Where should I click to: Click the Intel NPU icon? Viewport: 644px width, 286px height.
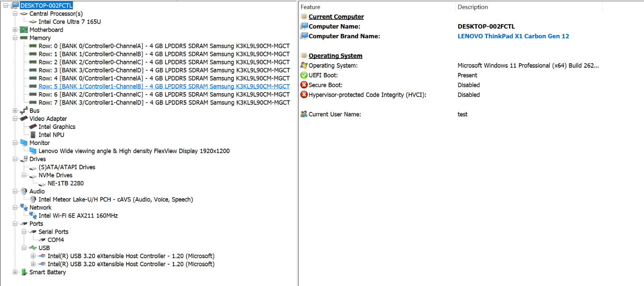point(33,135)
